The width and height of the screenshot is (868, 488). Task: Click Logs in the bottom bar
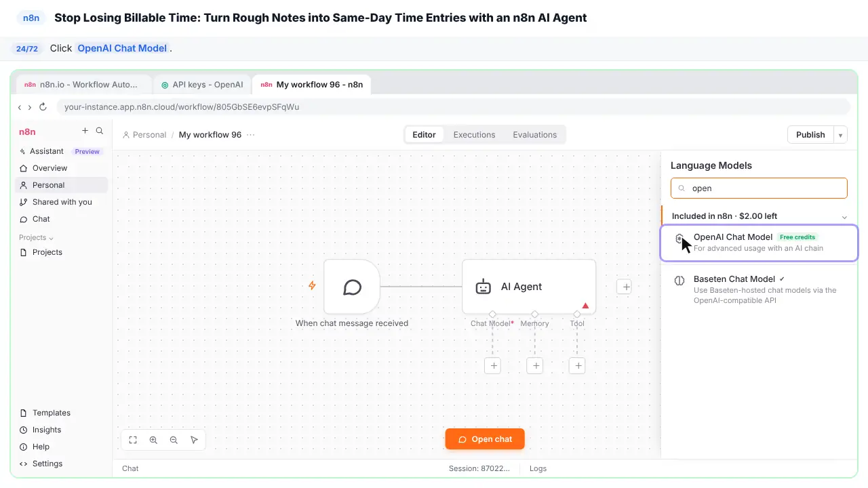[538, 468]
